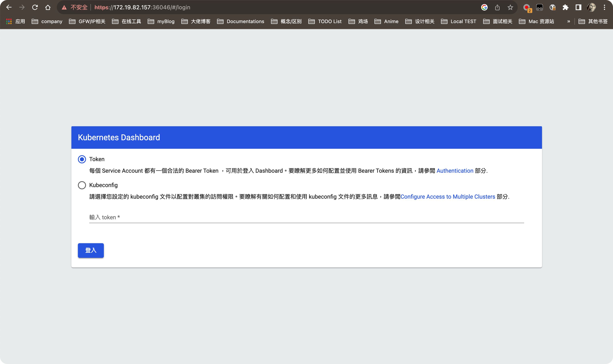This screenshot has height=364, width=613.
Task: Click the browser forward arrow
Action: click(x=22, y=7)
